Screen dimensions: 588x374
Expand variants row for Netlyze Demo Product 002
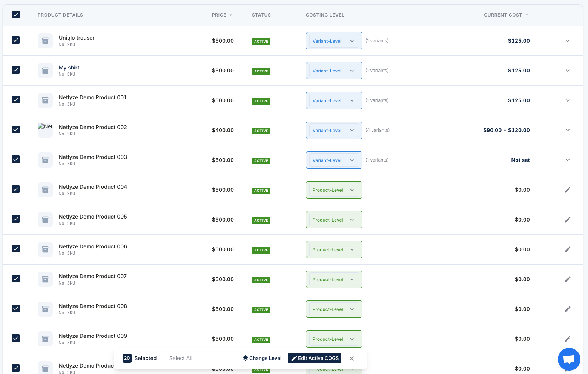[567, 130]
